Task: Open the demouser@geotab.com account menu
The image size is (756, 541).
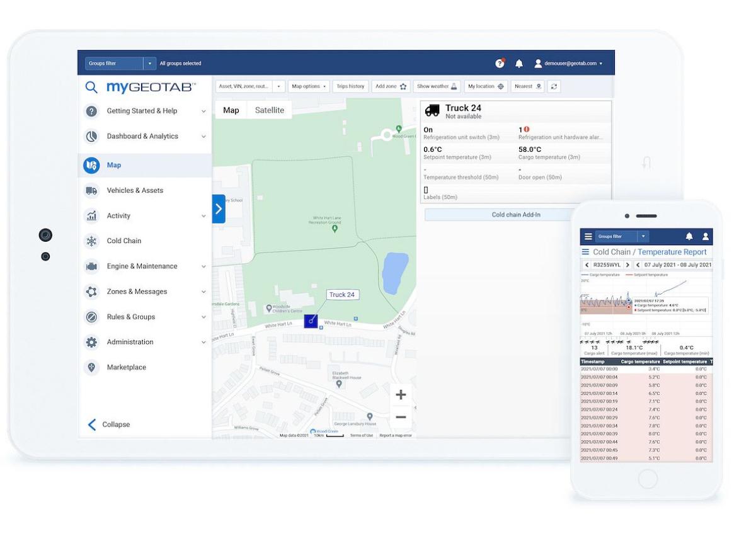Action: (x=568, y=64)
